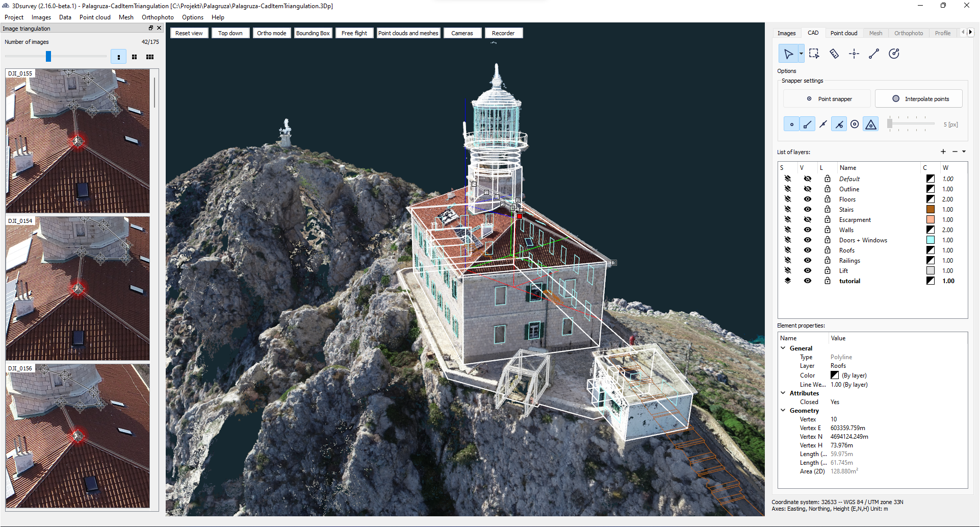Select the point creation tool
Viewport: 980px width, 527px height.
point(854,53)
